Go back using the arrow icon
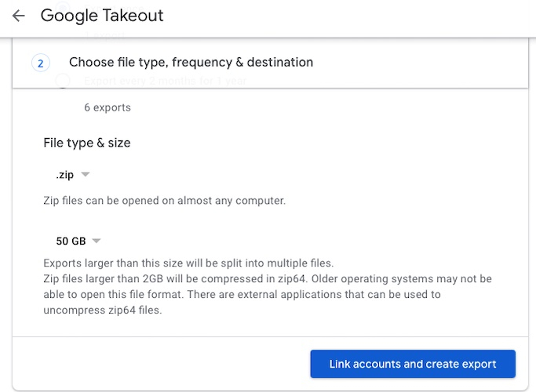This screenshot has width=536, height=392. click(x=19, y=16)
